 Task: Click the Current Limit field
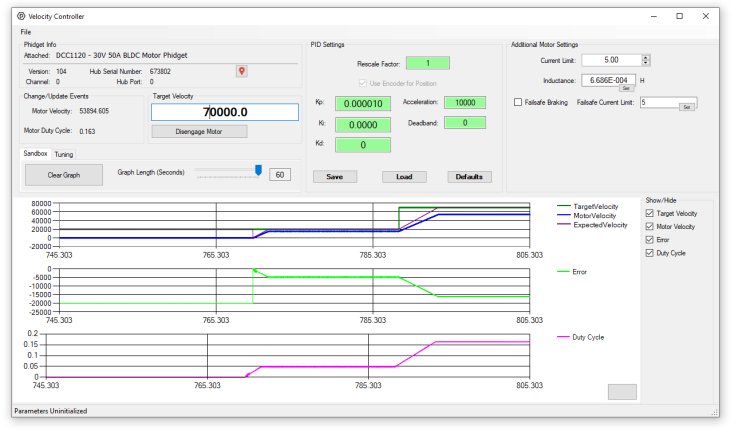pyautogui.click(x=611, y=60)
